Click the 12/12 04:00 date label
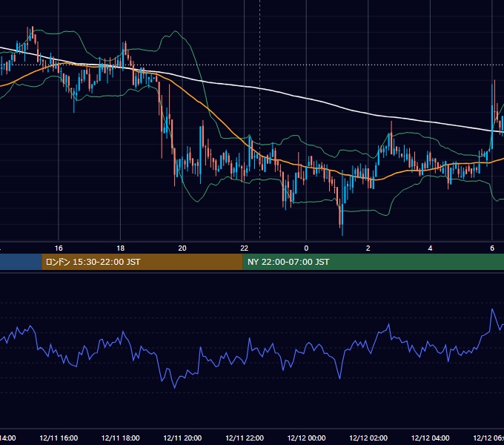The image size is (504, 445). [x=430, y=438]
